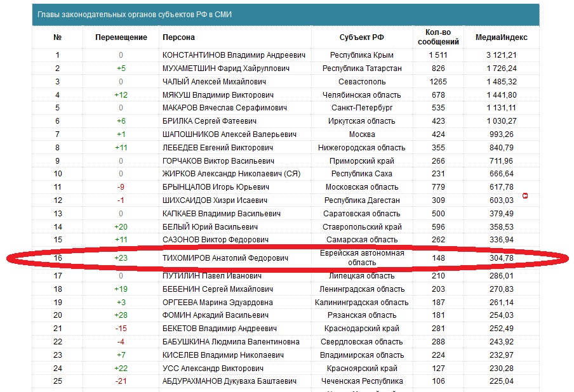Select the name 'БЕКЕТОВ Владимир Андреевич'
574x392 pixels.
(220, 329)
